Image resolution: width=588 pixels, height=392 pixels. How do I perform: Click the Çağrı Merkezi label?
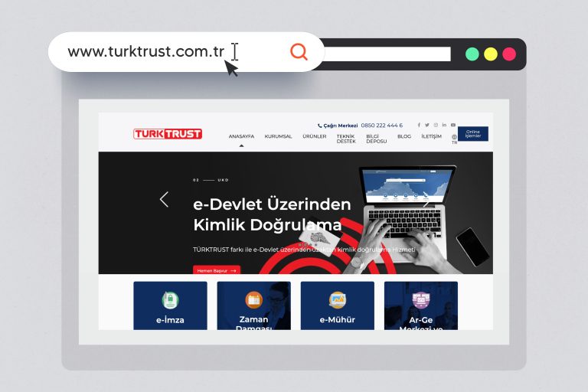pos(341,126)
